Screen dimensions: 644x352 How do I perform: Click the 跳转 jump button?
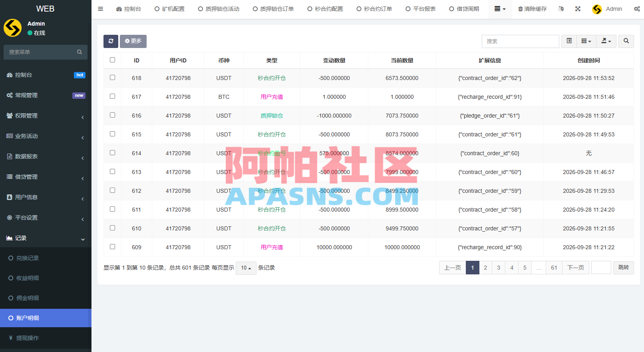click(x=623, y=268)
